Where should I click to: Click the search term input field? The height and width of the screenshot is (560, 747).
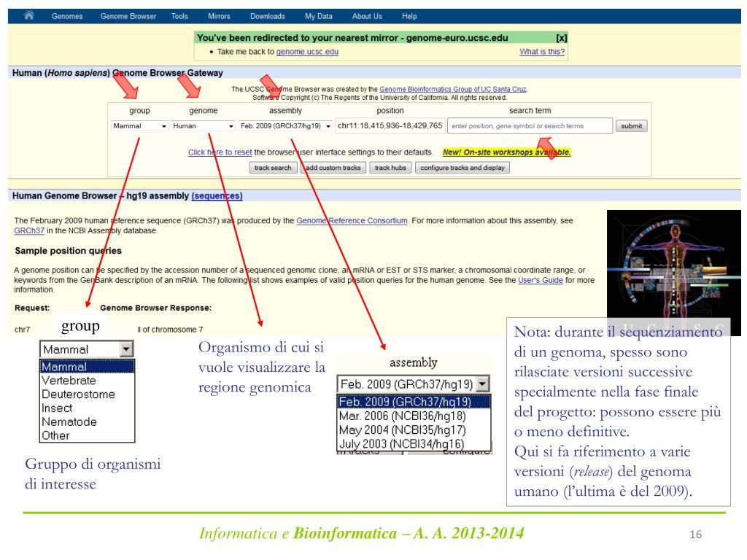pos(530,125)
